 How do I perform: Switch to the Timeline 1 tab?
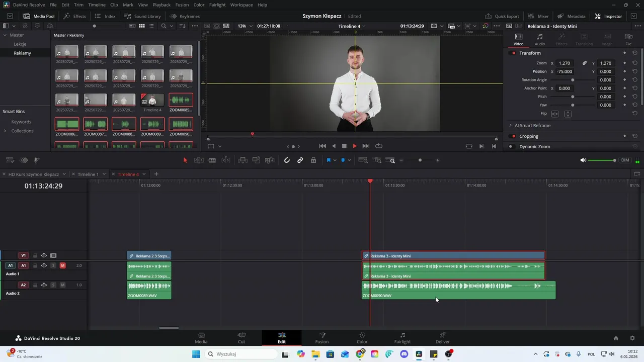click(x=88, y=174)
